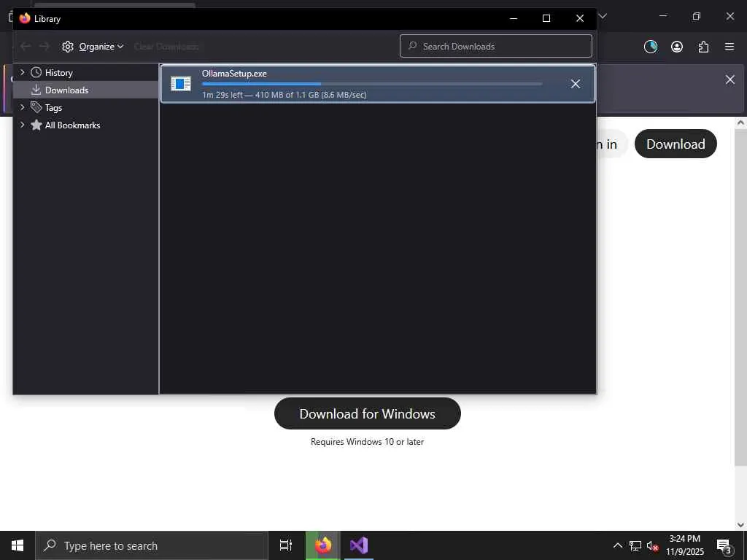Click the Firefox taskbar icon

point(323,545)
